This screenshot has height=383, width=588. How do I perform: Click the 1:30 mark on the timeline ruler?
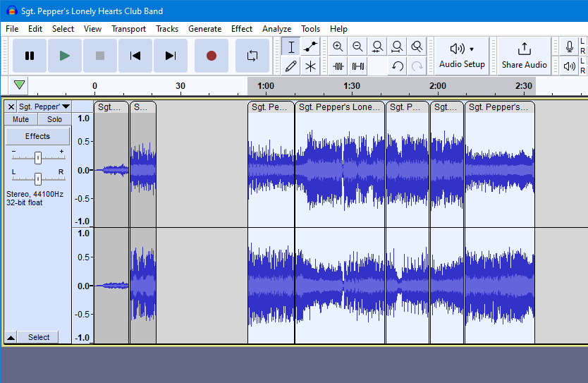(351, 86)
